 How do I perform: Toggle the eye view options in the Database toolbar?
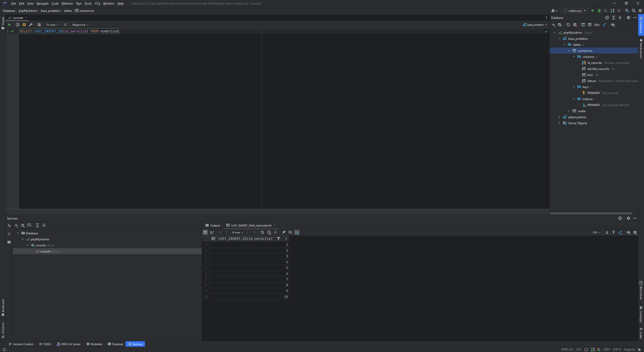(613, 25)
